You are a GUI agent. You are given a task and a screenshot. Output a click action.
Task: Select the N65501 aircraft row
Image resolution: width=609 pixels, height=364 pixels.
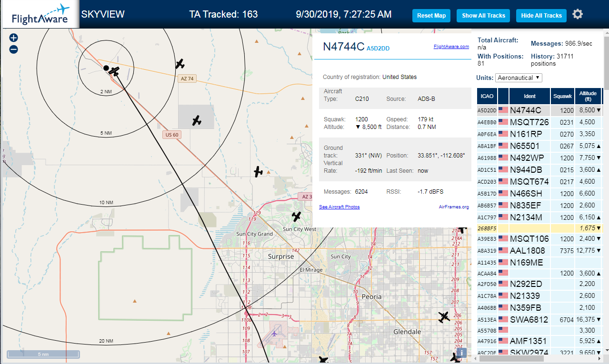coord(539,146)
